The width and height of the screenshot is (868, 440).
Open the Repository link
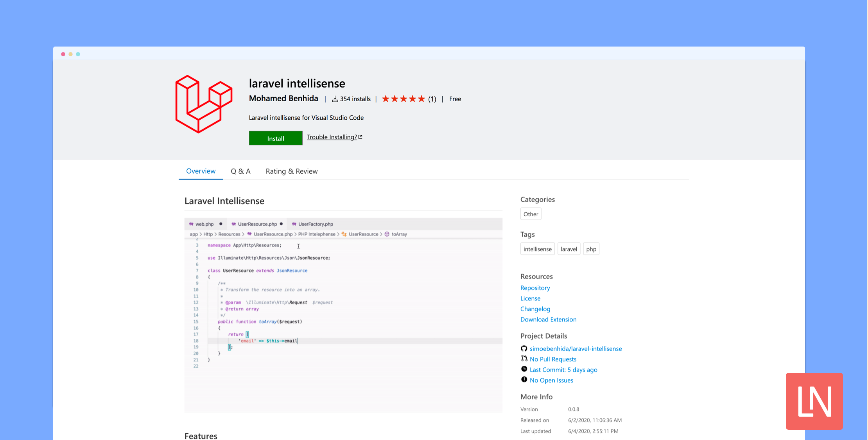pyautogui.click(x=535, y=287)
